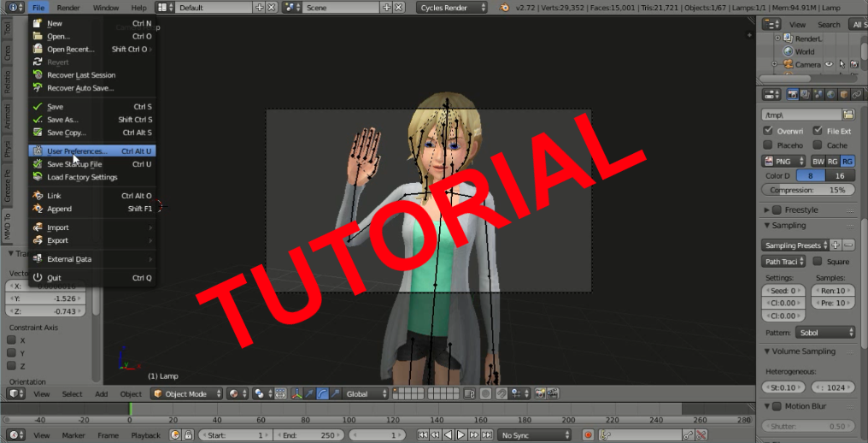Click Save Startup File menu entry
Image resolution: width=868 pixels, height=443 pixels.
[x=92, y=164]
